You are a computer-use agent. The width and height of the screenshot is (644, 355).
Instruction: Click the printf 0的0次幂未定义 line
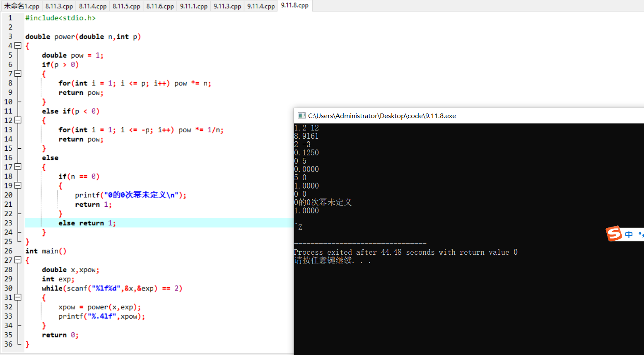click(130, 195)
